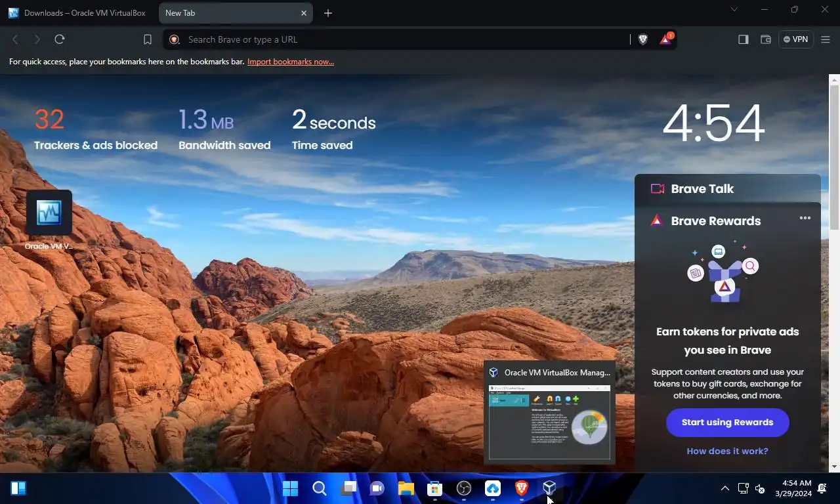Screen dimensions: 840x504
Task: Click the page vertical scrollbar thumb
Action: click(834, 157)
